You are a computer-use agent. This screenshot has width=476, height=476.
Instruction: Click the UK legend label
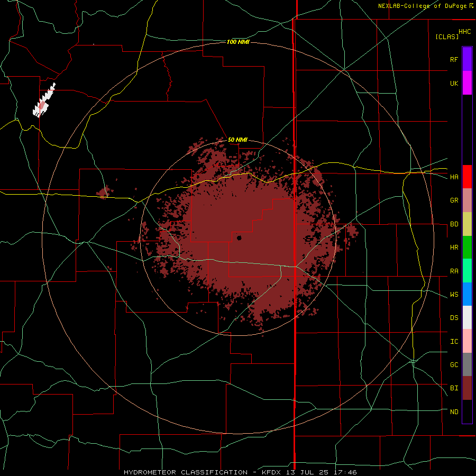(454, 83)
